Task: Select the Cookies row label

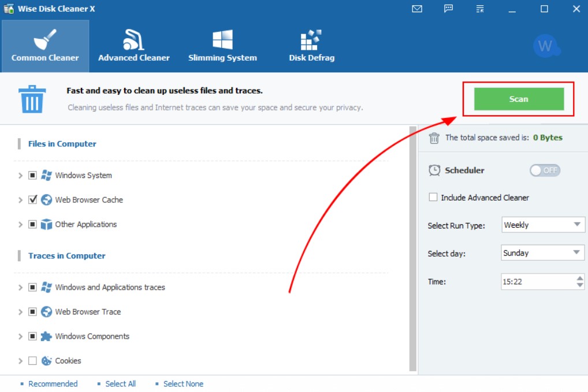Action: click(x=68, y=360)
